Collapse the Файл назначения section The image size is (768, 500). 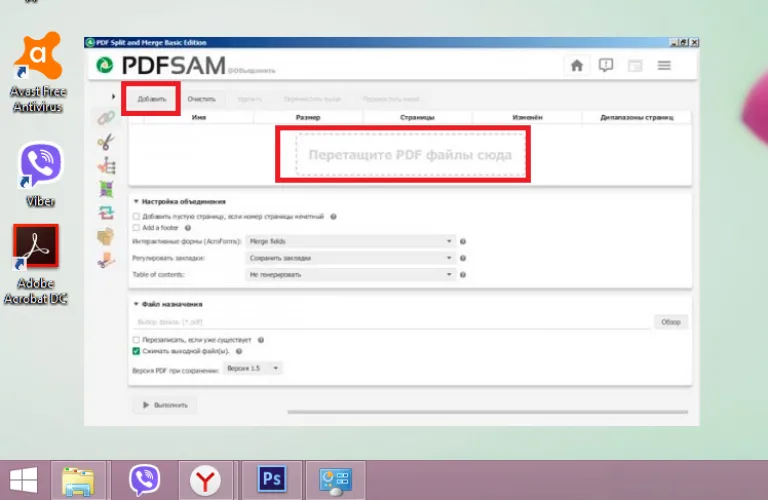click(136, 304)
